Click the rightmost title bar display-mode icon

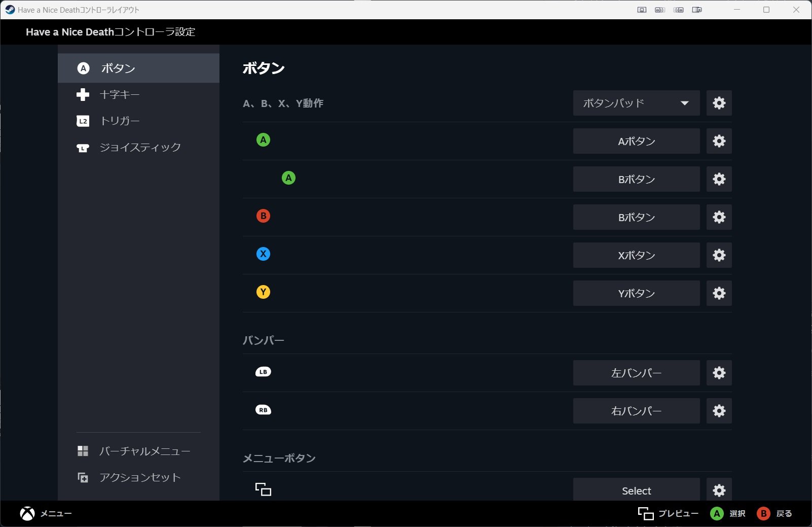point(697,10)
